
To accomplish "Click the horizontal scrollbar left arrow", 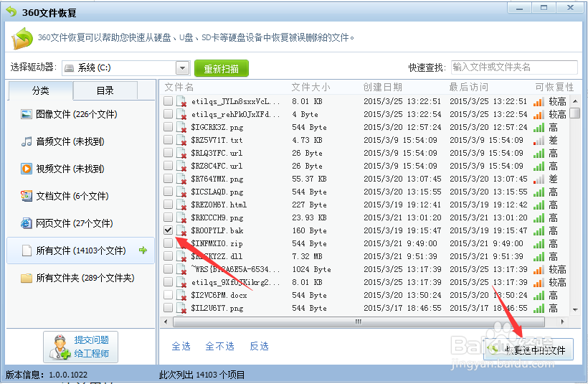I will (166, 322).
